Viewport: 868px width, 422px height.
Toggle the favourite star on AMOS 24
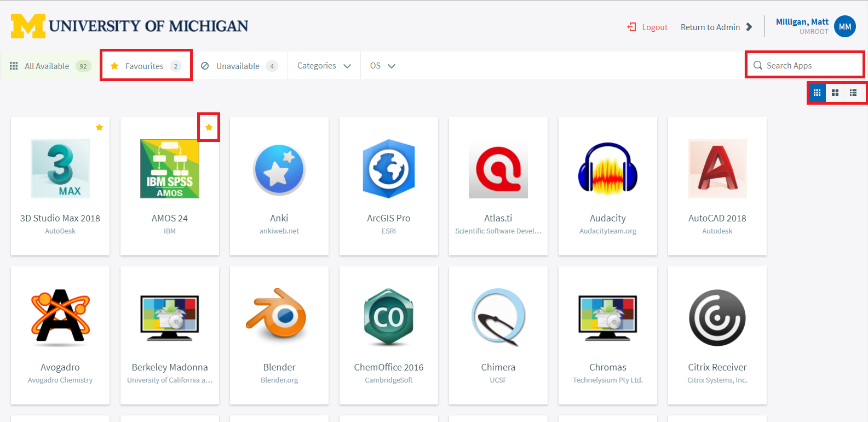point(209,127)
